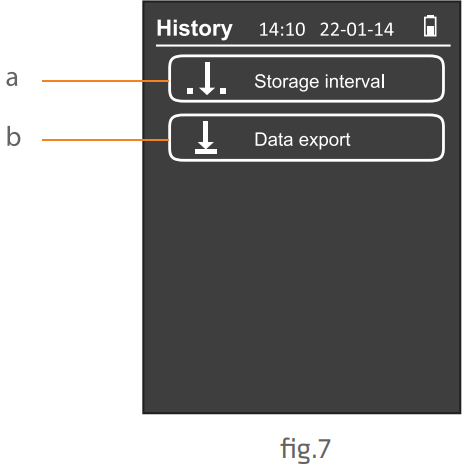Click the white divider under History header

303,45
